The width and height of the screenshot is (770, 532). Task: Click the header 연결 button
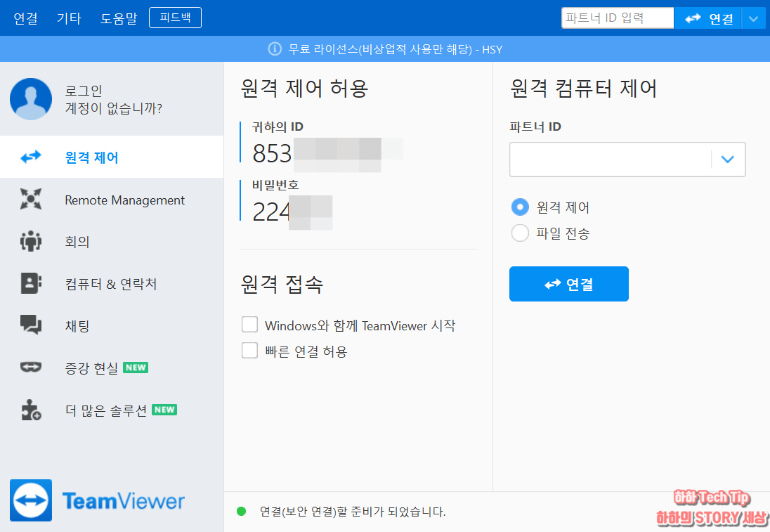(x=707, y=18)
